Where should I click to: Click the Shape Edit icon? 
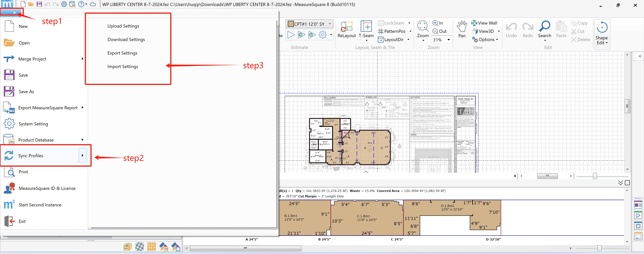(x=601, y=28)
